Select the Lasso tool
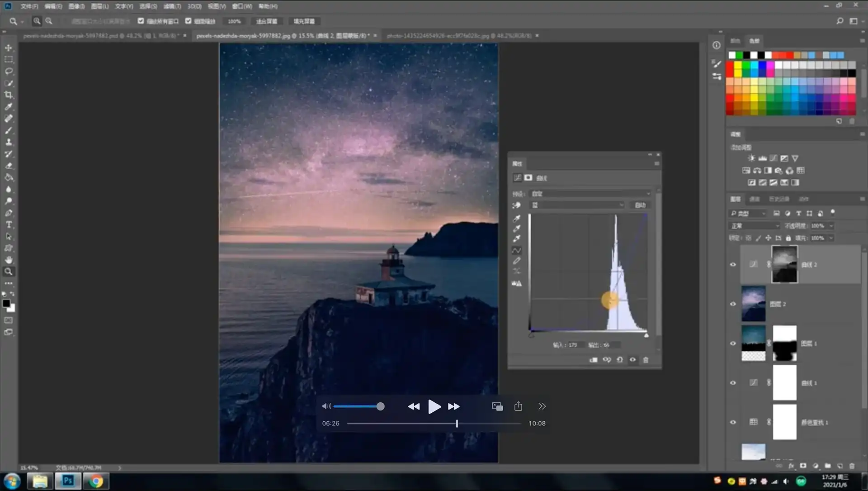The width and height of the screenshot is (868, 491). click(9, 72)
